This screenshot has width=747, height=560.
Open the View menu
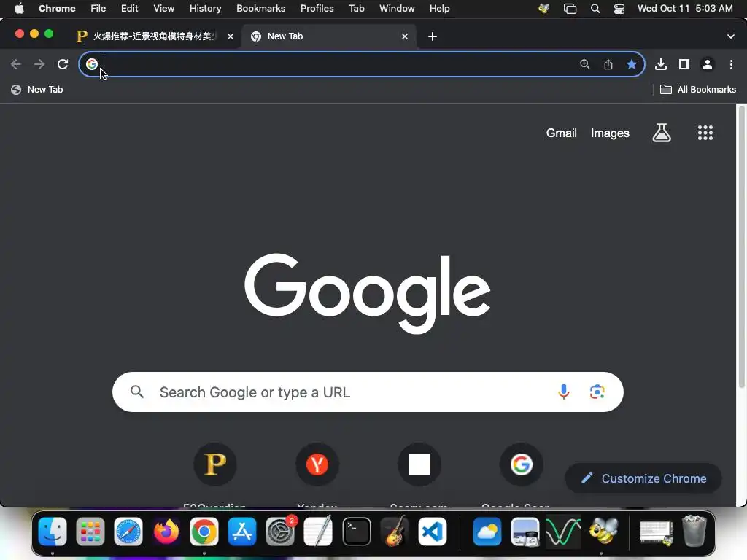click(x=163, y=9)
